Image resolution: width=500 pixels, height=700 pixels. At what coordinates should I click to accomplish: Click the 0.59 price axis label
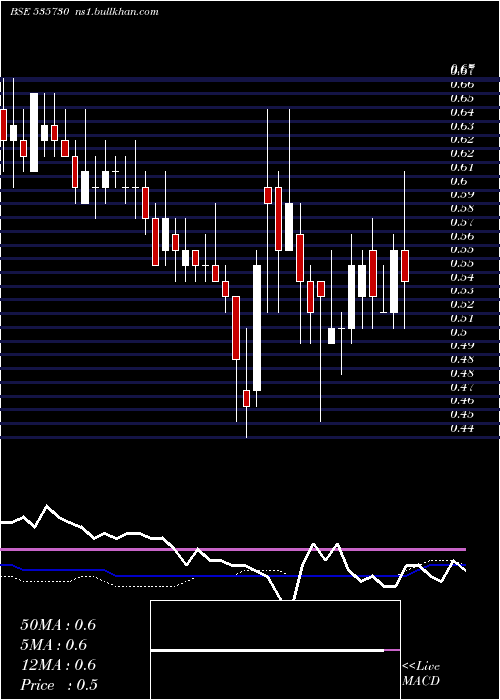pos(462,195)
